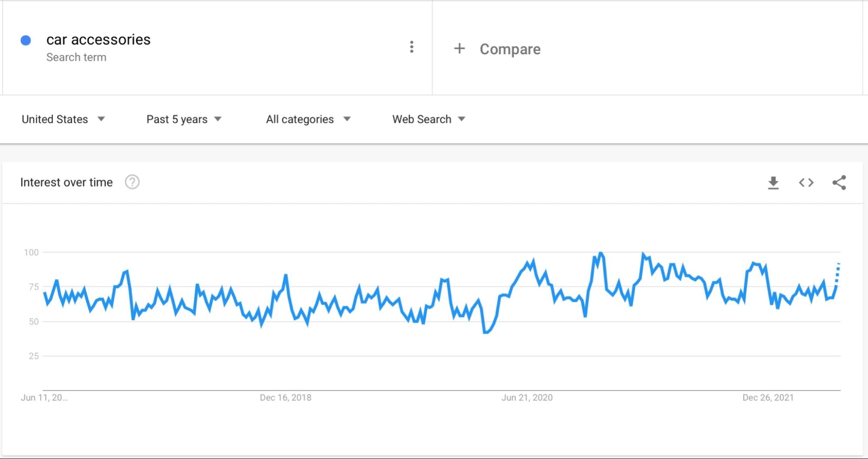Expand the All categories dropdown
The height and width of the screenshot is (459, 868).
pyautogui.click(x=308, y=119)
